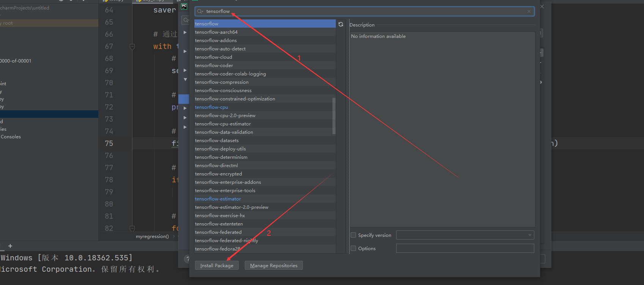Select tensorflow-determinism package

pyautogui.click(x=265, y=157)
